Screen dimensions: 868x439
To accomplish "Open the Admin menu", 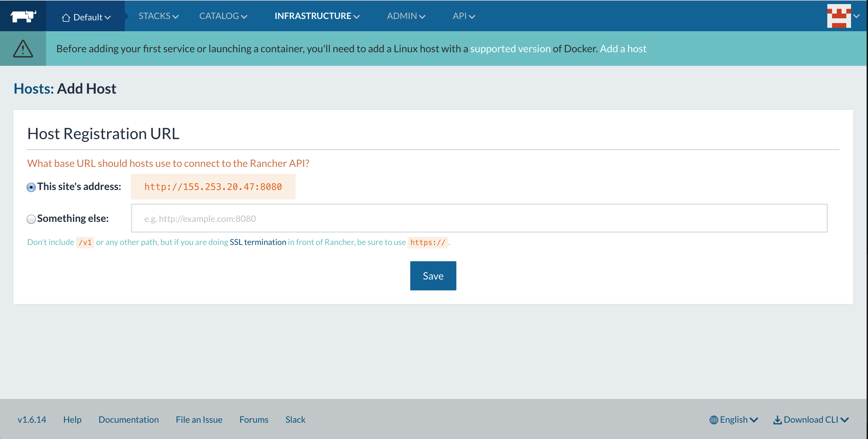I will 406,16.
